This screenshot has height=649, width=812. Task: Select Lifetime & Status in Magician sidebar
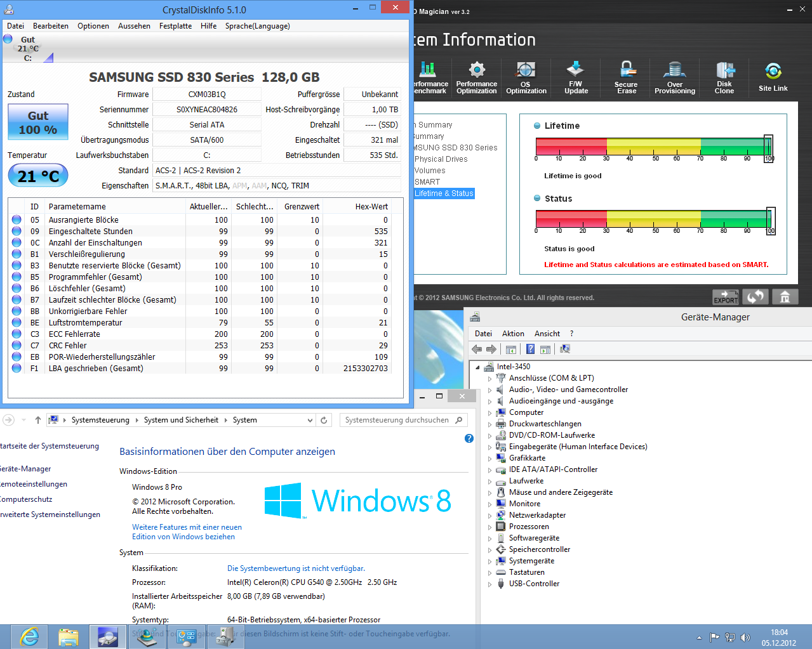(444, 193)
